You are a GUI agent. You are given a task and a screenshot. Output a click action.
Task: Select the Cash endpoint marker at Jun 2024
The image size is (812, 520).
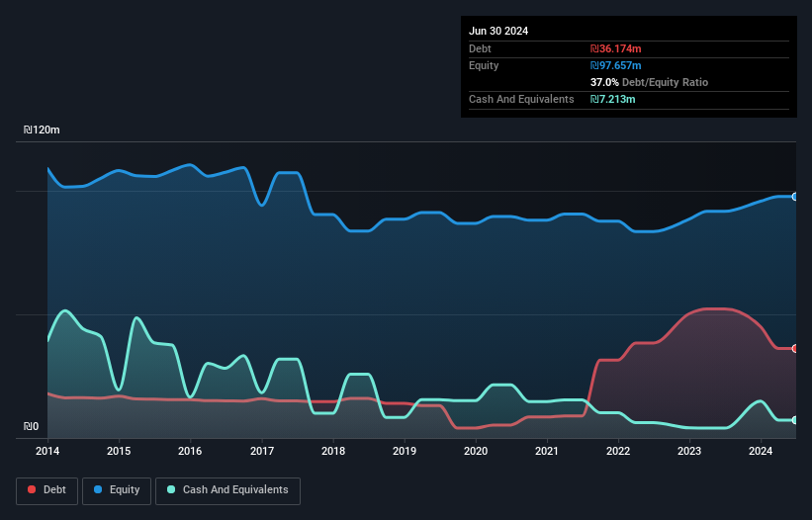pyautogui.click(x=795, y=420)
